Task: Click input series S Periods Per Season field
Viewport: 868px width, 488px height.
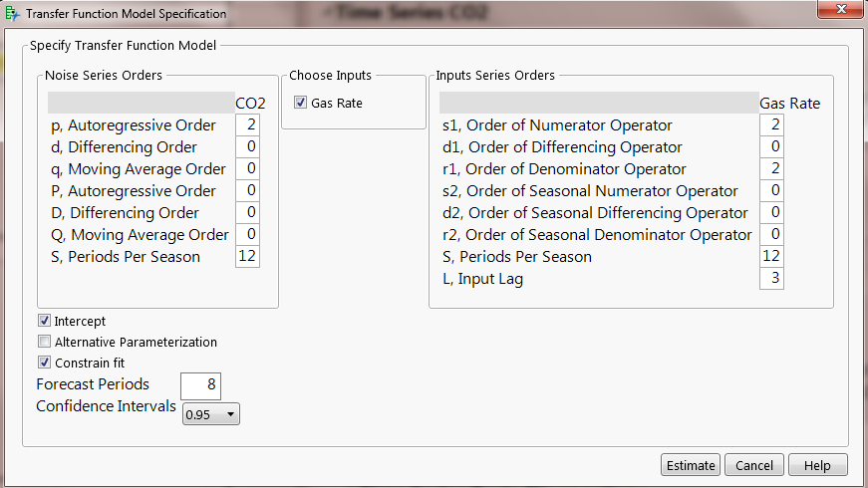Action: pyautogui.click(x=771, y=256)
